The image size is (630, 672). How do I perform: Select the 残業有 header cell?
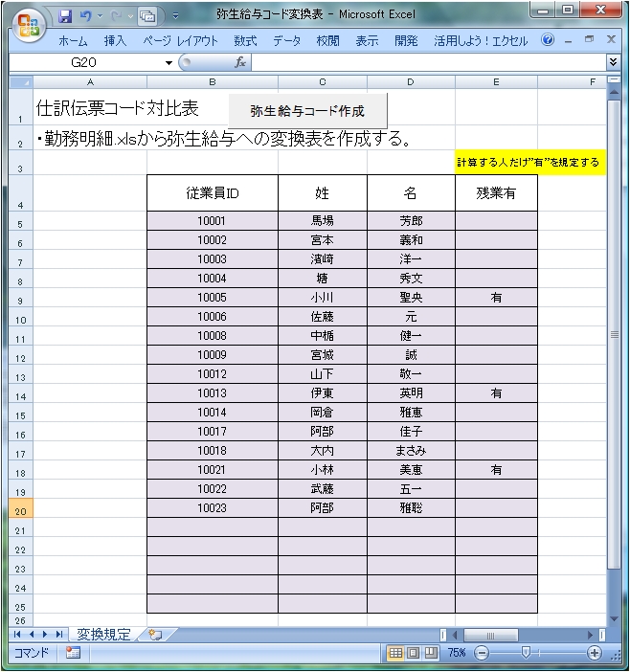496,193
